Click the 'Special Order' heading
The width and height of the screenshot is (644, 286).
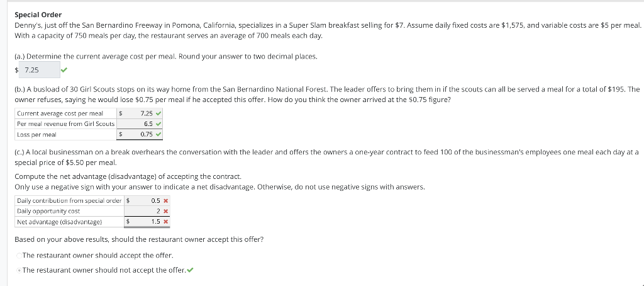[x=38, y=15]
